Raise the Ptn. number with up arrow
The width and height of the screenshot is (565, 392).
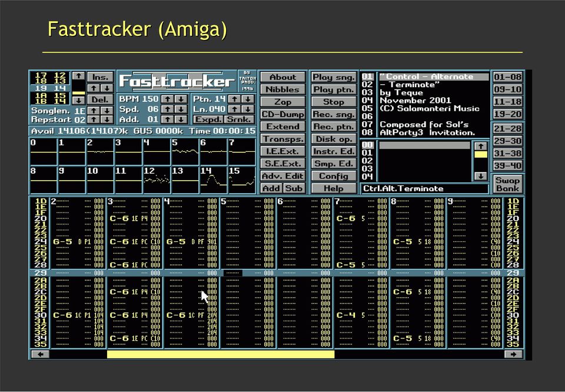coord(234,99)
